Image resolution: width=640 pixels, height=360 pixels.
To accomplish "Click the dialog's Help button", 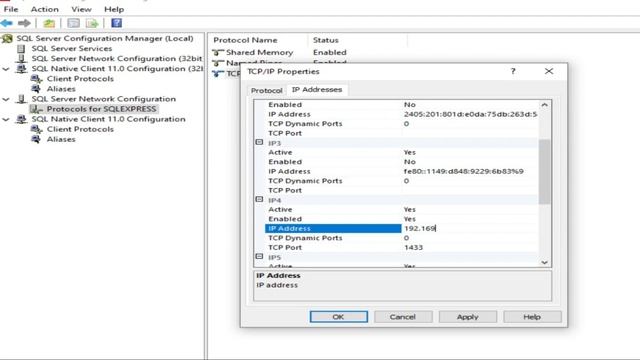I will click(532, 317).
